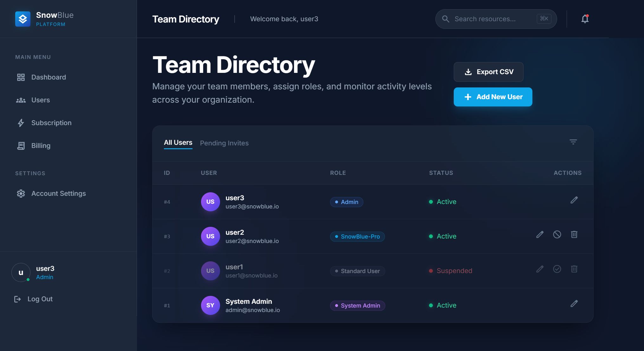Select the All Users tab
Screen dimensions: 644x351
coord(178,143)
